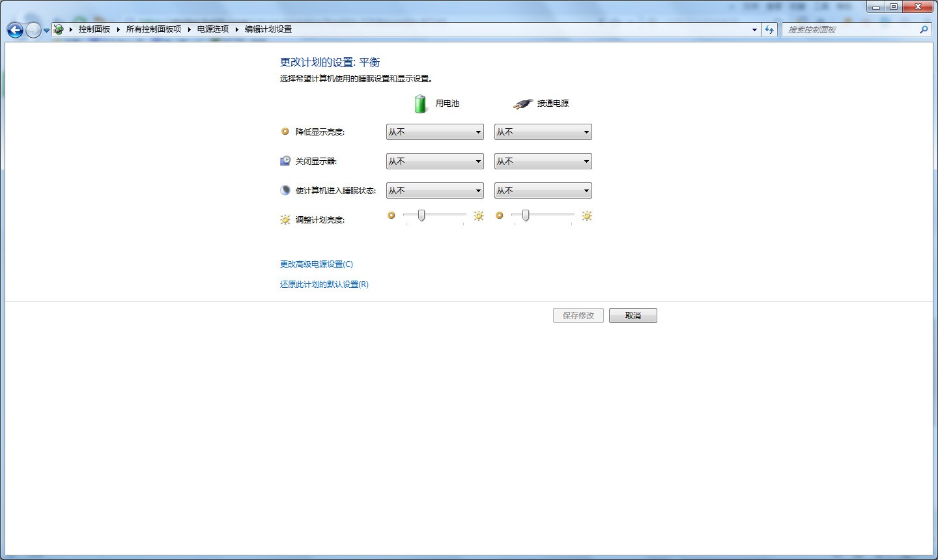The width and height of the screenshot is (938, 560).
Task: Open 更改高级电源设置(C) link
Action: pyautogui.click(x=317, y=264)
